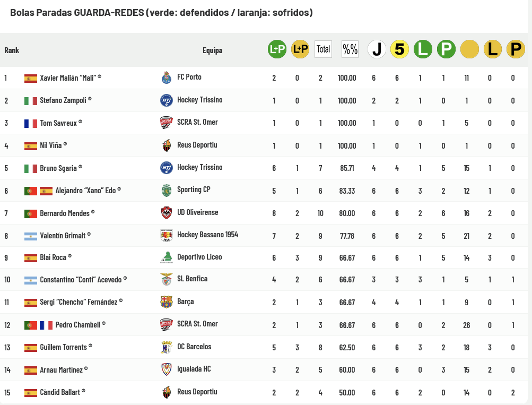Viewport: 532px width, 405px height.
Task: Click the Sporting CP club logo
Action: pos(167,190)
